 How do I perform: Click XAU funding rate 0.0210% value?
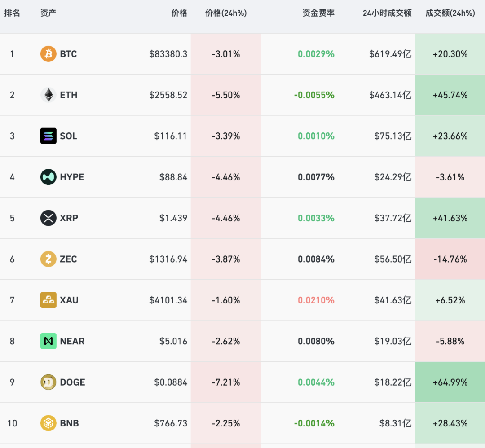point(316,300)
